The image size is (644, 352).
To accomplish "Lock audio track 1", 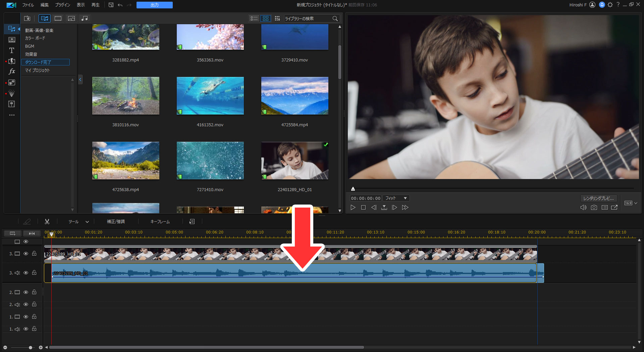I will pyautogui.click(x=34, y=329).
